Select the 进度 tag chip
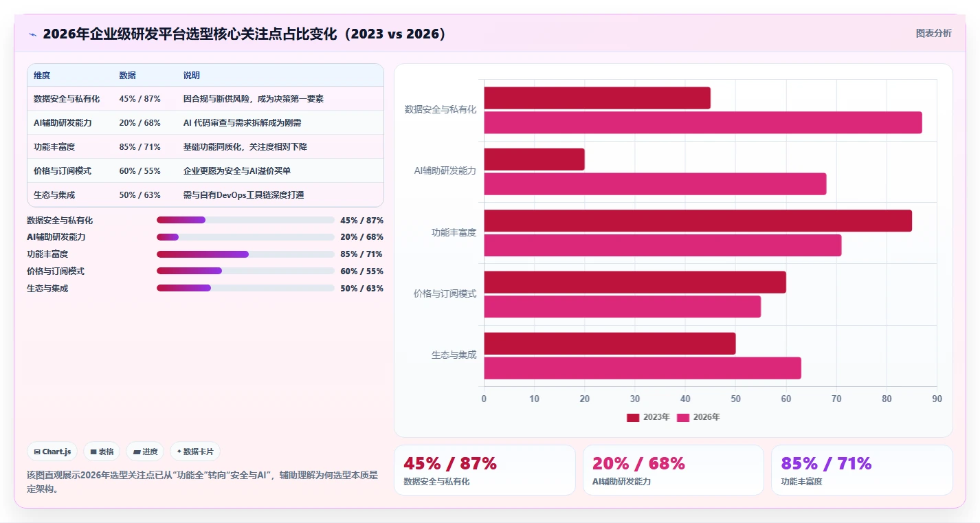980x523 pixels. [x=145, y=452]
